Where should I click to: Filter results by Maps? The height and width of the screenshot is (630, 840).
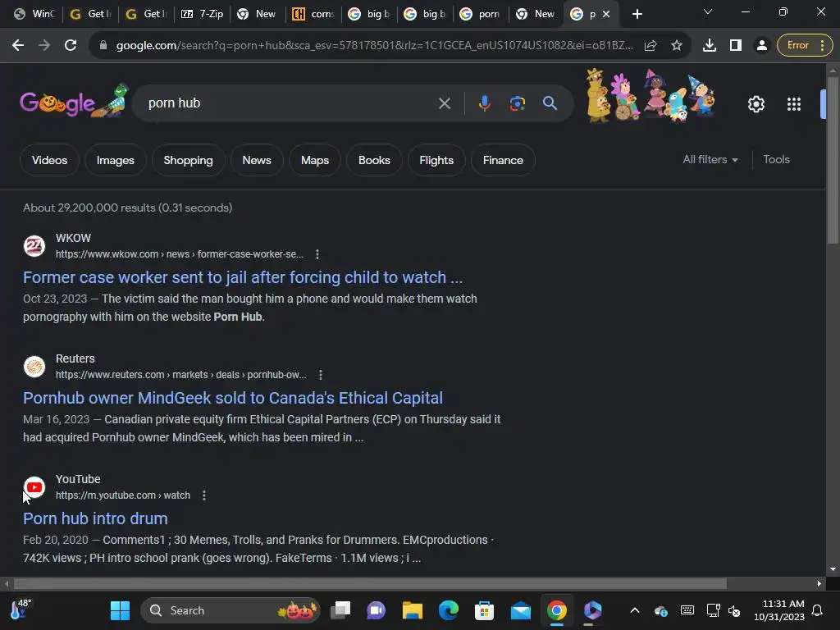[x=315, y=160]
